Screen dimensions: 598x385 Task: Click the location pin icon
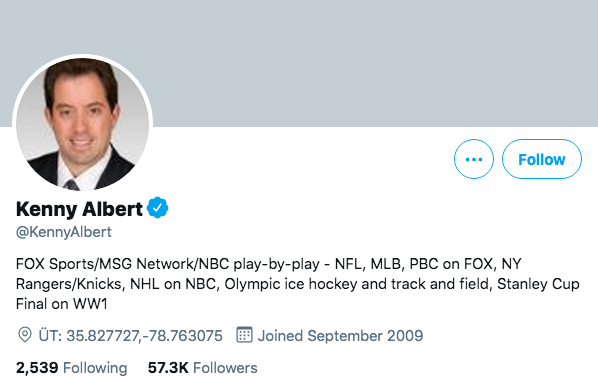(25, 335)
